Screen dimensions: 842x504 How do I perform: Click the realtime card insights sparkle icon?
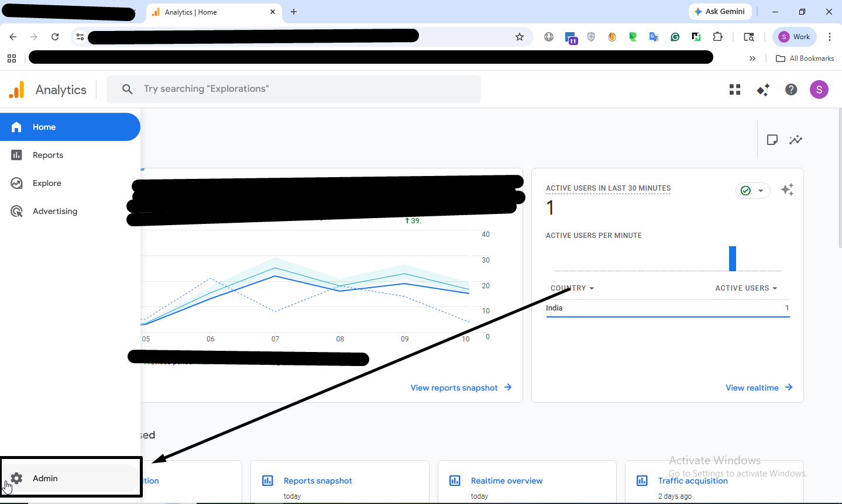click(787, 189)
